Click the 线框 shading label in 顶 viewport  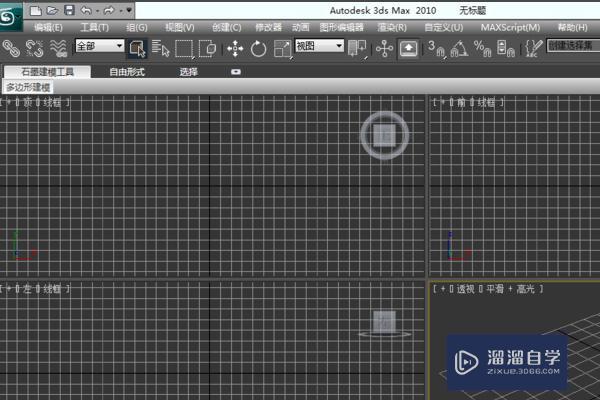pyautogui.click(x=52, y=103)
